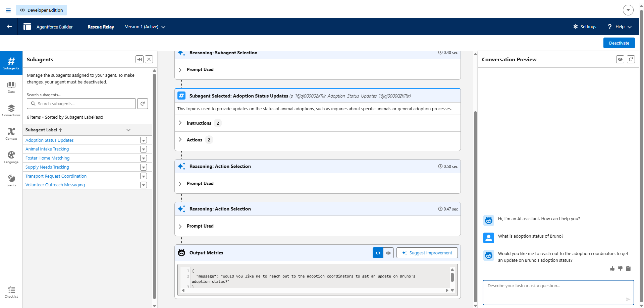Open the Data sidebar tab
The height and width of the screenshot is (308, 644).
pos(11,87)
